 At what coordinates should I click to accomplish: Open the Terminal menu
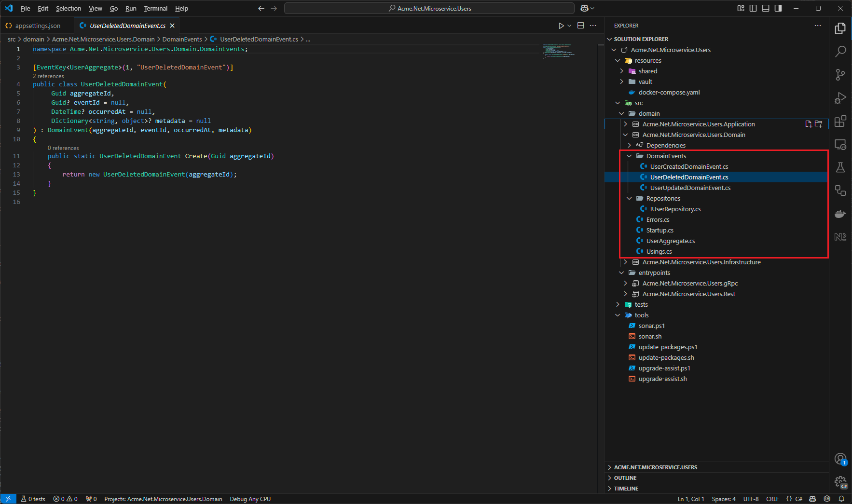point(155,8)
